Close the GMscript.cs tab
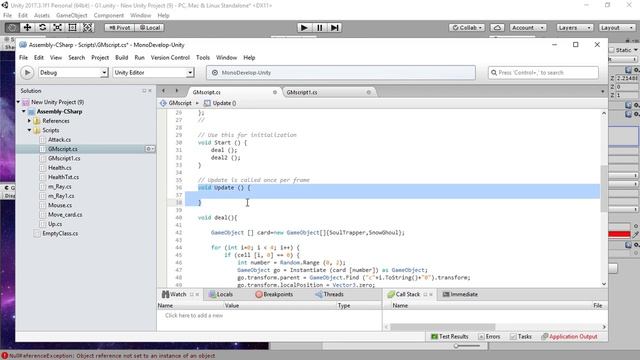 pyautogui.click(x=275, y=92)
